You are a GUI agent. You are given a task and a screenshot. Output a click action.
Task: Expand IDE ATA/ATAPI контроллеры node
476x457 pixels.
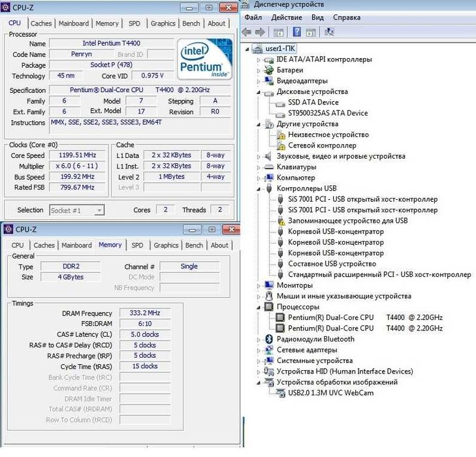point(259,60)
